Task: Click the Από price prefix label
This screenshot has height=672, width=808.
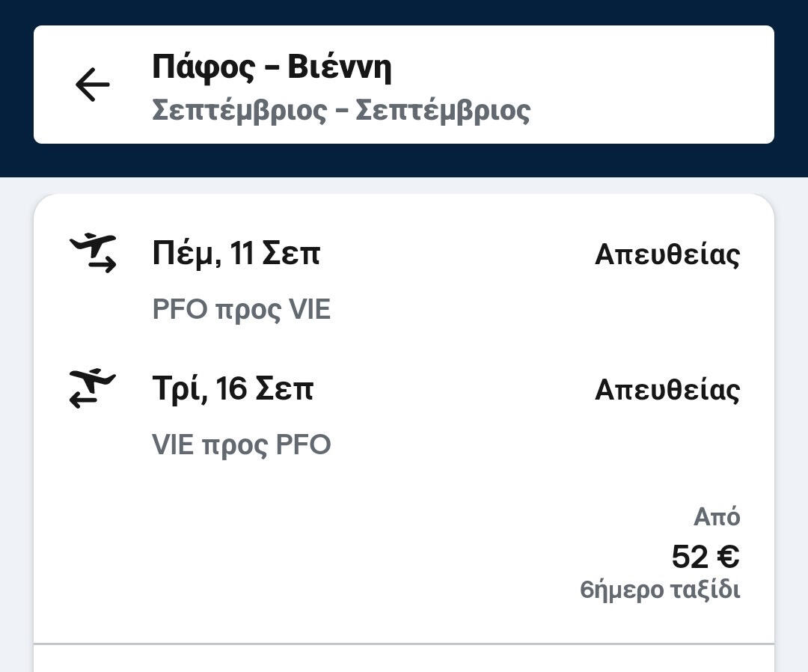Action: pyautogui.click(x=716, y=517)
